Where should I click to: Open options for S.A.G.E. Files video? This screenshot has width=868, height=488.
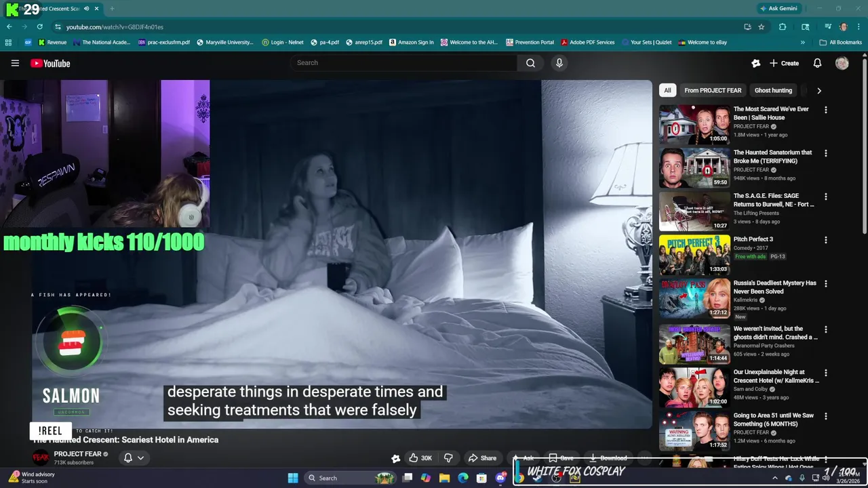(x=825, y=197)
